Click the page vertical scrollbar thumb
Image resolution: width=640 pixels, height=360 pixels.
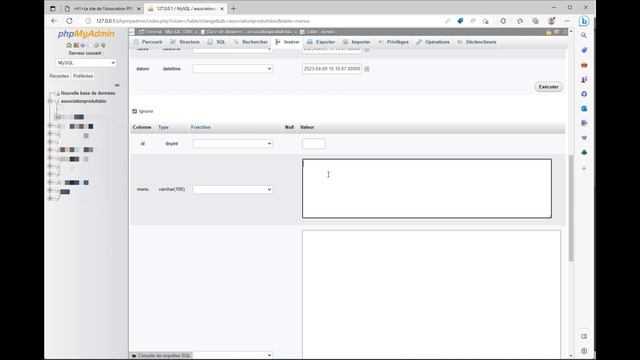[571, 208]
